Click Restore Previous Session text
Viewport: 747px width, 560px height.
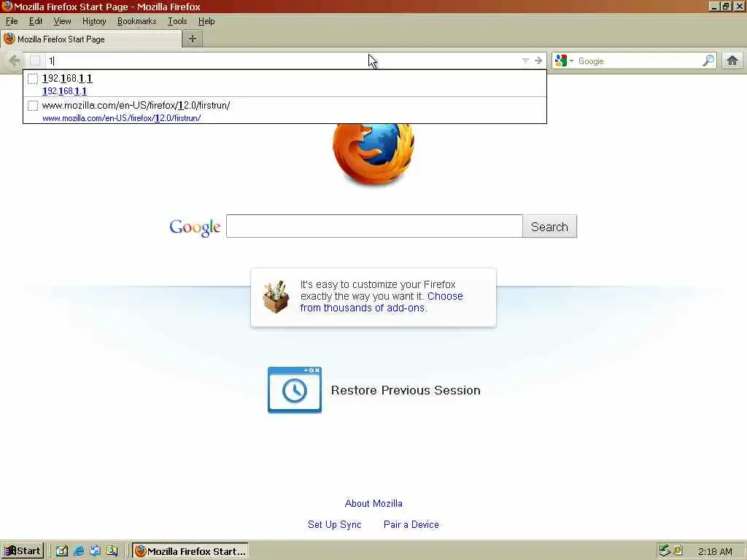(x=406, y=391)
